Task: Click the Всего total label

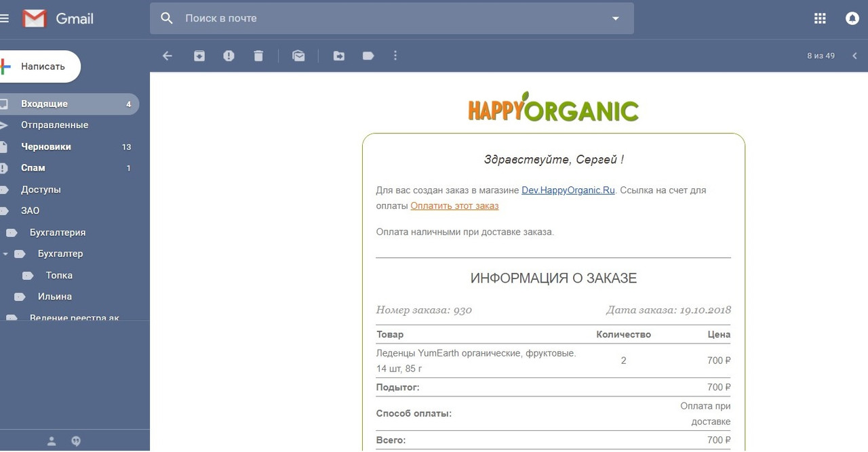Action: (391, 440)
